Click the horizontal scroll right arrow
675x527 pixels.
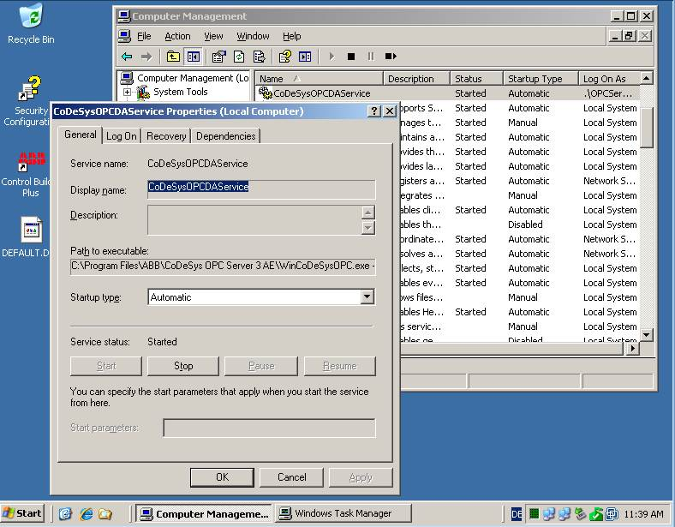(632, 348)
